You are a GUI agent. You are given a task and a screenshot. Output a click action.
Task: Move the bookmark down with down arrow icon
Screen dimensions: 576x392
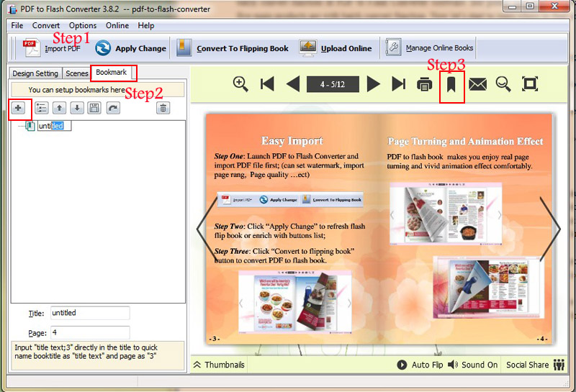(x=77, y=108)
